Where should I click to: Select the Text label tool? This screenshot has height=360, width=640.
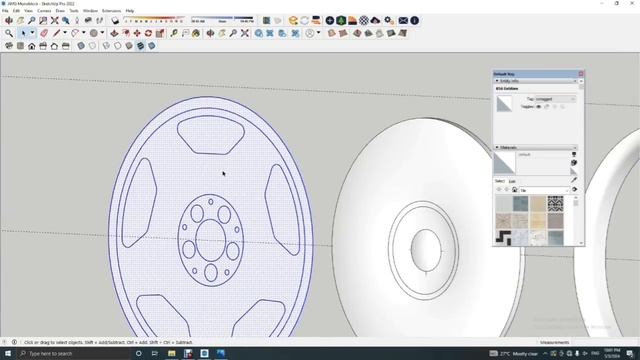(x=185, y=33)
